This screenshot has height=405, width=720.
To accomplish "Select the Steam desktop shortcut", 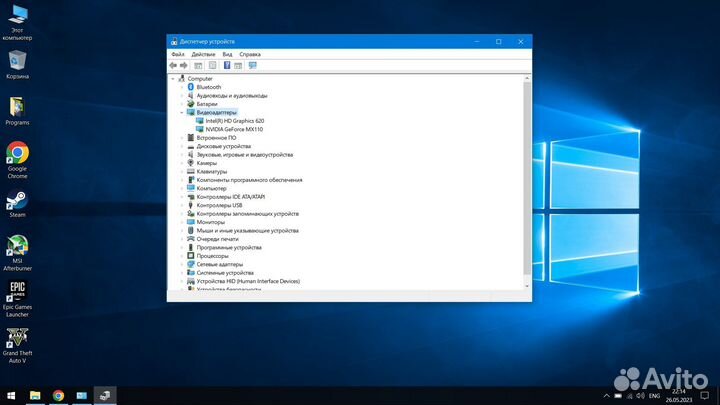I will pyautogui.click(x=17, y=204).
